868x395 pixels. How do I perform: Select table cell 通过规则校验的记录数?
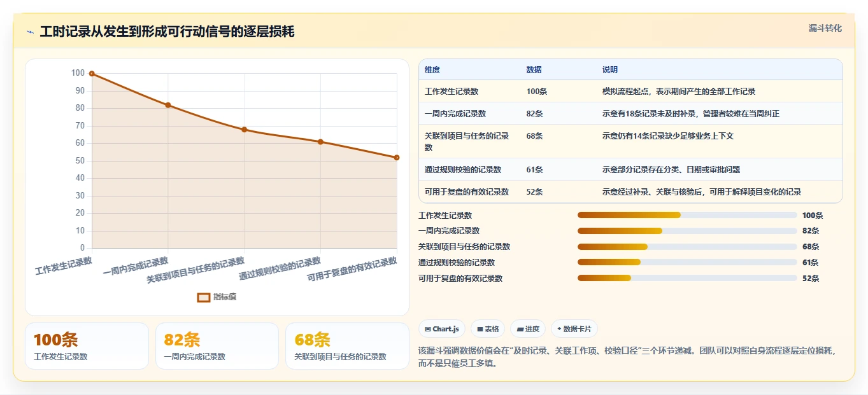(x=463, y=170)
